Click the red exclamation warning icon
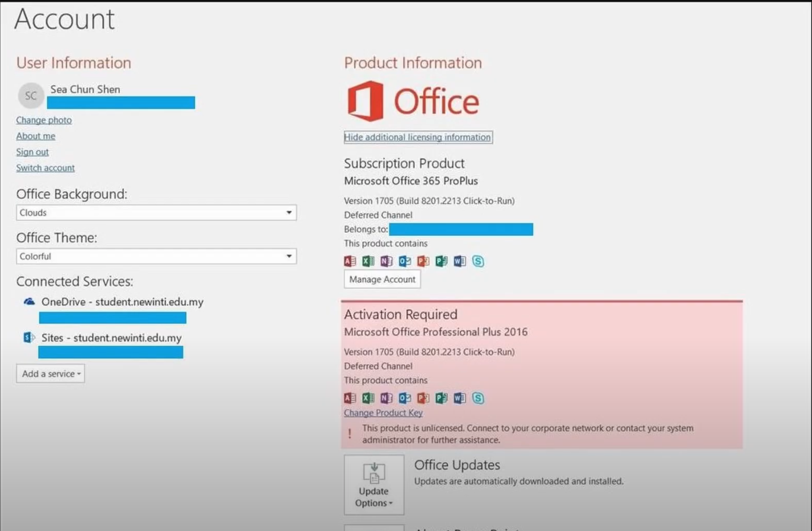 click(x=350, y=434)
